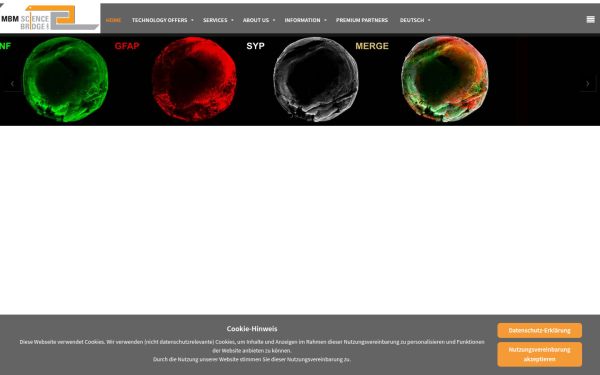Expand the INFORMATION dropdown arrow

tap(325, 20)
